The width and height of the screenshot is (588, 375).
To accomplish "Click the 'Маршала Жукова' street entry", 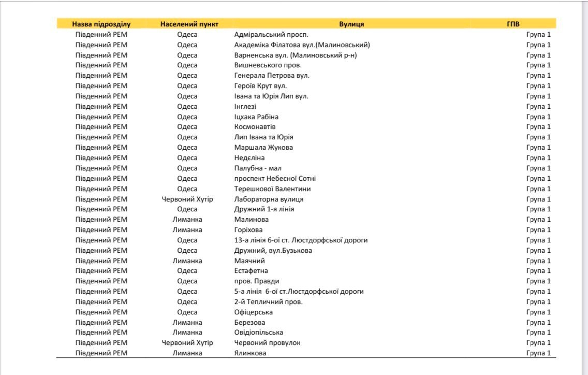I will coord(263,148).
